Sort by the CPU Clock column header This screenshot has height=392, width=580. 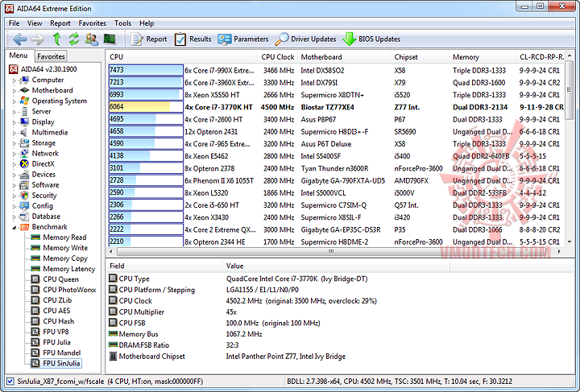[x=277, y=57]
